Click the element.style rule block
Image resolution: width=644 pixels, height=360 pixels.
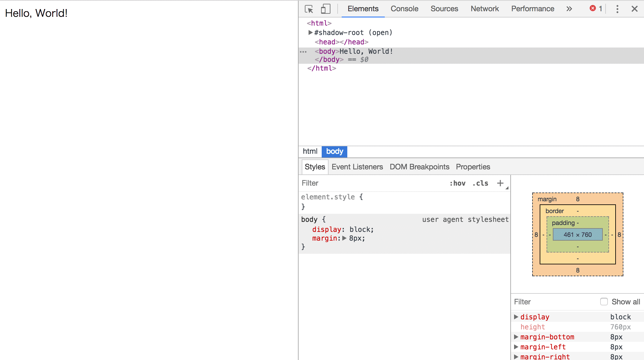404,202
